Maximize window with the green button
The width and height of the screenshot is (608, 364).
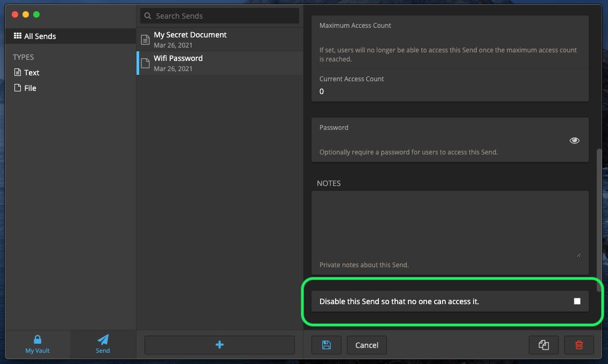(x=36, y=14)
